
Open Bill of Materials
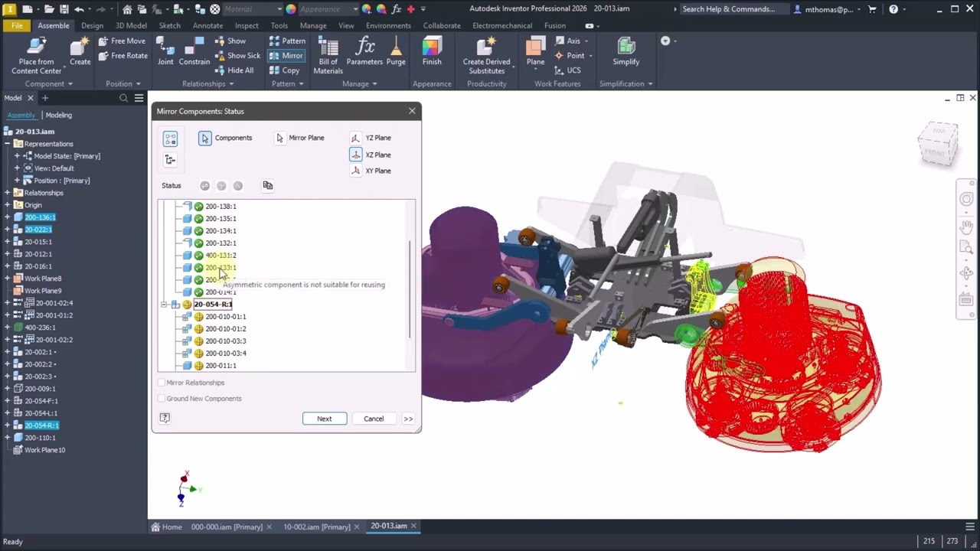(x=328, y=55)
